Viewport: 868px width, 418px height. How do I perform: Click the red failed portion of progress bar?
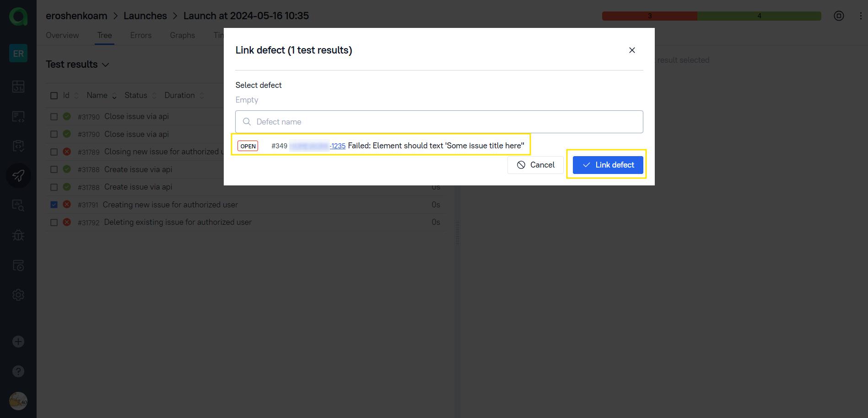pyautogui.click(x=650, y=16)
